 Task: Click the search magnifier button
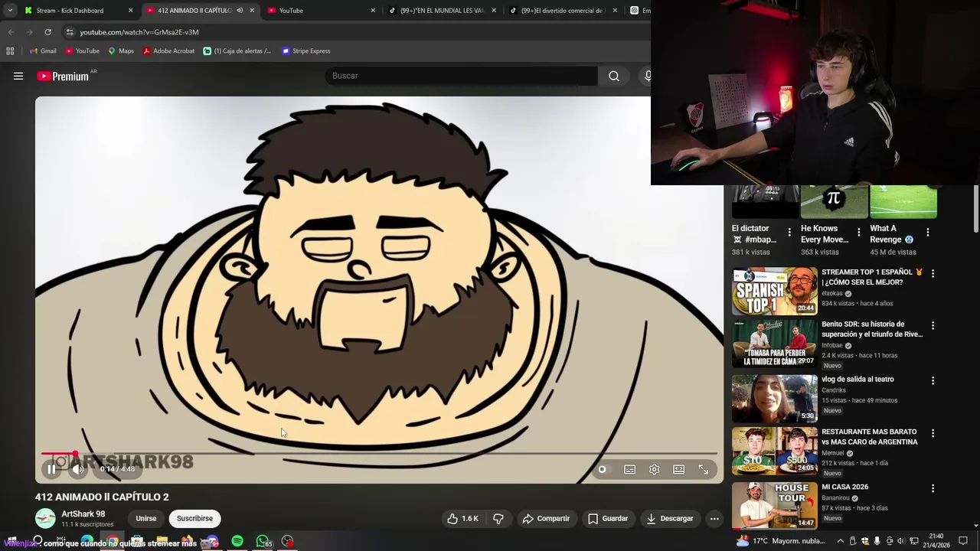click(x=614, y=76)
